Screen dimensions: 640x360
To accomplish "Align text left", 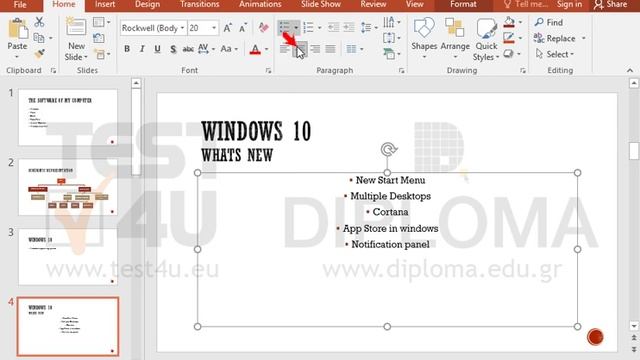I will 284,49.
